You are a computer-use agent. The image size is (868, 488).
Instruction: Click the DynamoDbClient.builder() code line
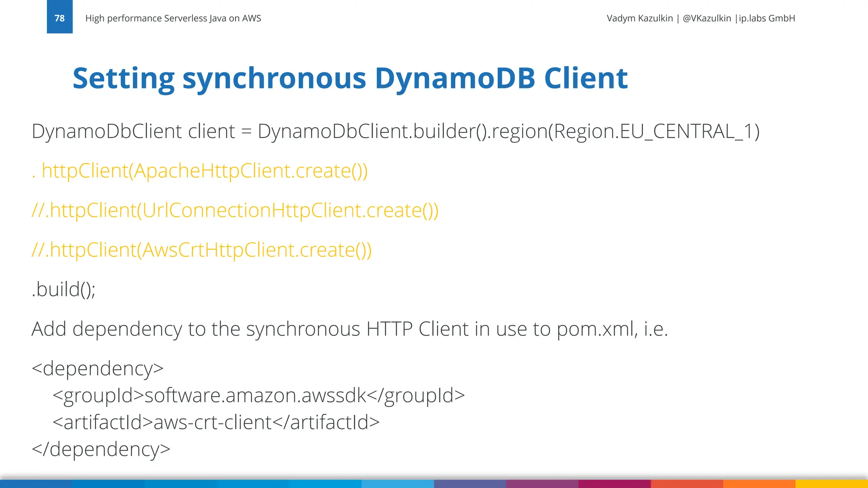pyautogui.click(x=395, y=131)
